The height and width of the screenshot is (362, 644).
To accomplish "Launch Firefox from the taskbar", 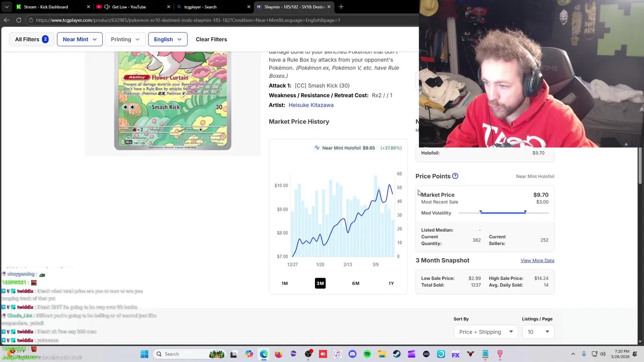I will pos(278,354).
